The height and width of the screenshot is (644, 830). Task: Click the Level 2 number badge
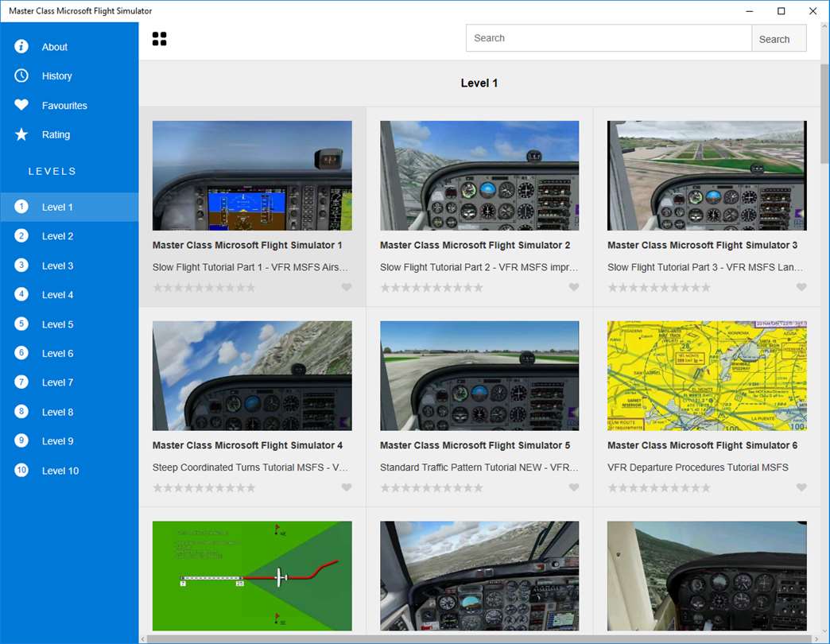click(21, 235)
